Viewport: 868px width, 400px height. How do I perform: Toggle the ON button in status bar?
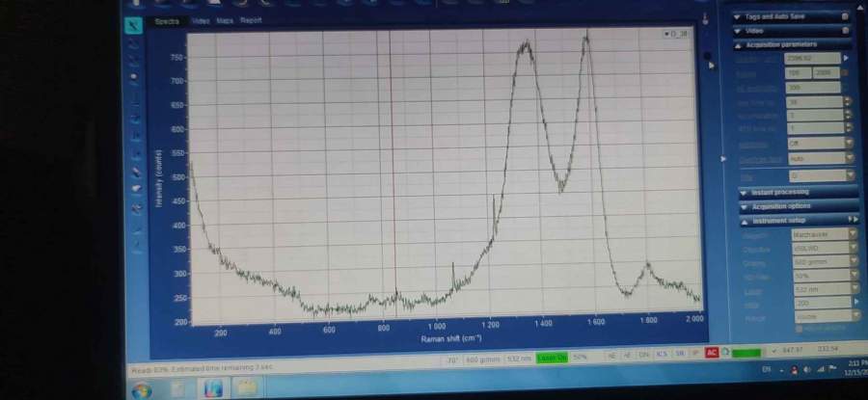coord(644,355)
